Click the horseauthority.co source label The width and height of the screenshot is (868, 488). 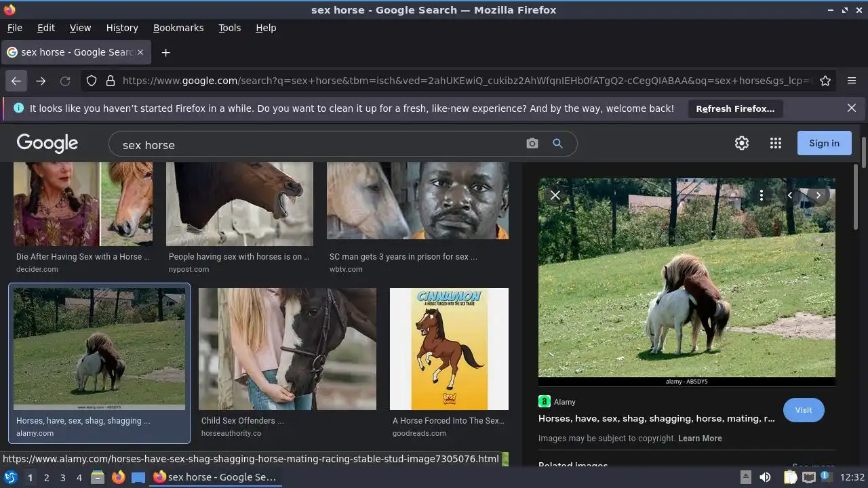231,434
